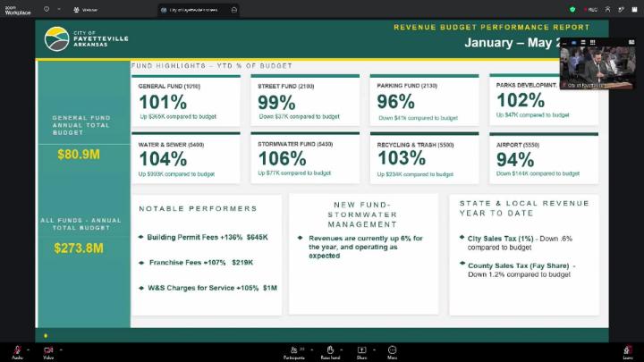Screen dimensions: 644x362
Task: Switch speaker thumbnail to grid view
Action: click(592, 42)
